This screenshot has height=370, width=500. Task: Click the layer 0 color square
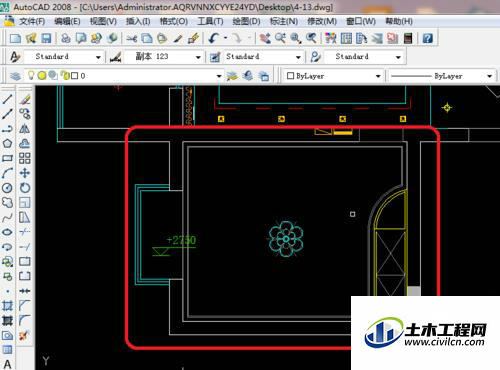[x=75, y=76]
